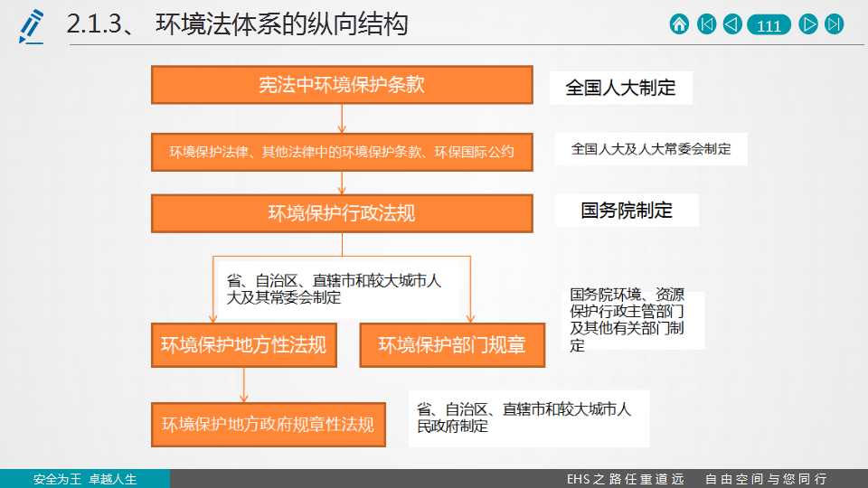Click the 环境保护地方性法规 box

tap(244, 345)
